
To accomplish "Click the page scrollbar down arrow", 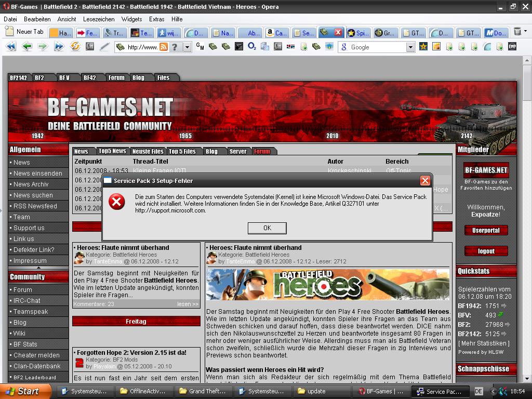I will pos(527,379).
